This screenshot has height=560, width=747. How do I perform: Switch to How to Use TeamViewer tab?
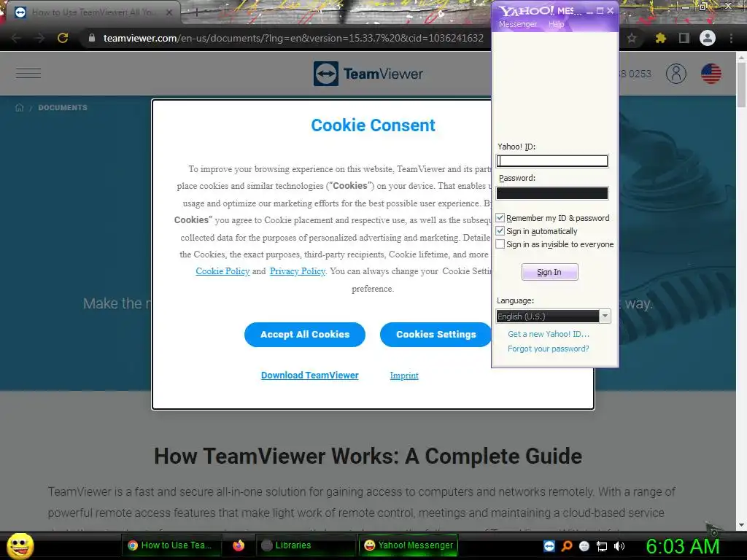(94, 12)
